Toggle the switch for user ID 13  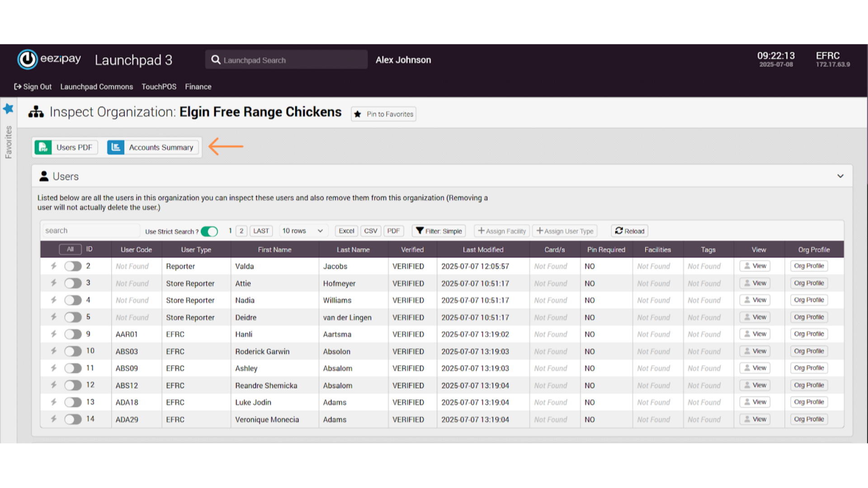73,402
